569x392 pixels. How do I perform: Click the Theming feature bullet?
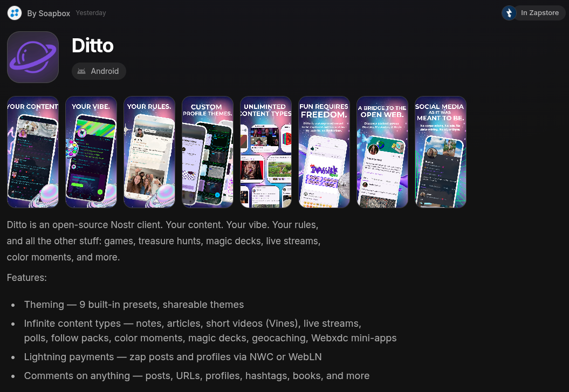click(x=134, y=305)
